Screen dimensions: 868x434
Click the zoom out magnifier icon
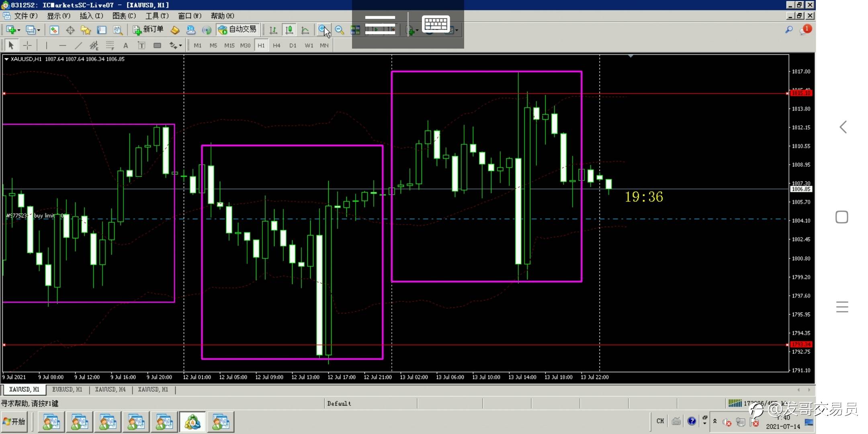(339, 30)
